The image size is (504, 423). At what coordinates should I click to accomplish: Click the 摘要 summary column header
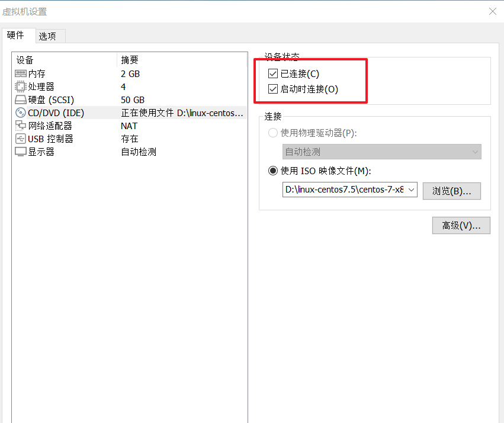182,60
